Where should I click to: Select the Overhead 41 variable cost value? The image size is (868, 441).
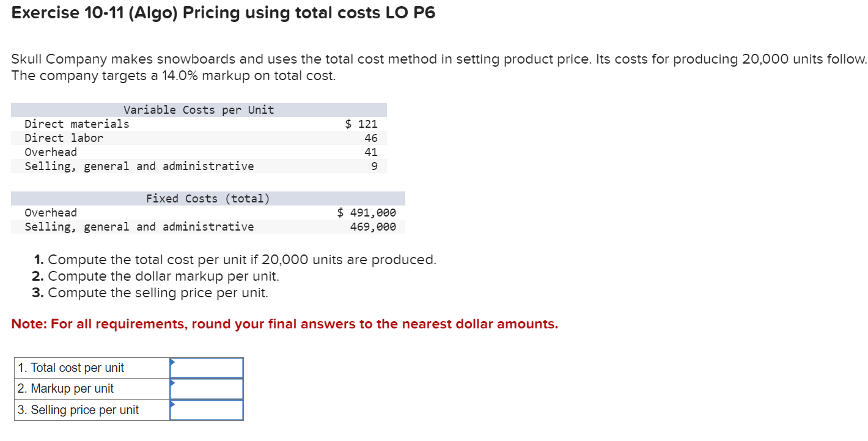pos(373,152)
